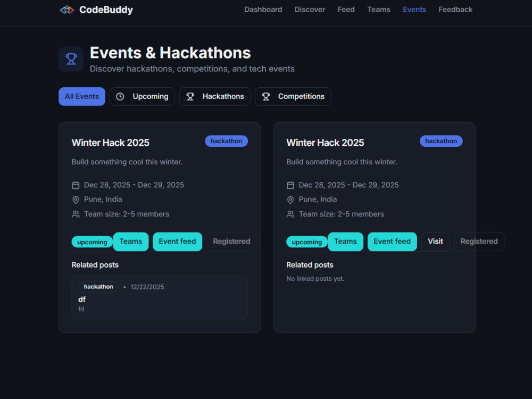Click team members icon in the card with Visit button
532x399 pixels.
click(x=290, y=214)
